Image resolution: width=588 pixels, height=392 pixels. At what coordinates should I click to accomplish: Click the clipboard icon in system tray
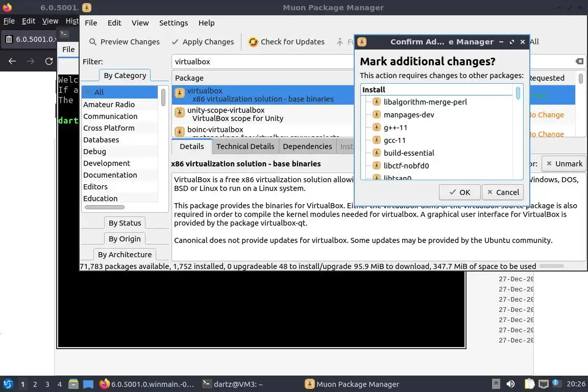point(529,384)
